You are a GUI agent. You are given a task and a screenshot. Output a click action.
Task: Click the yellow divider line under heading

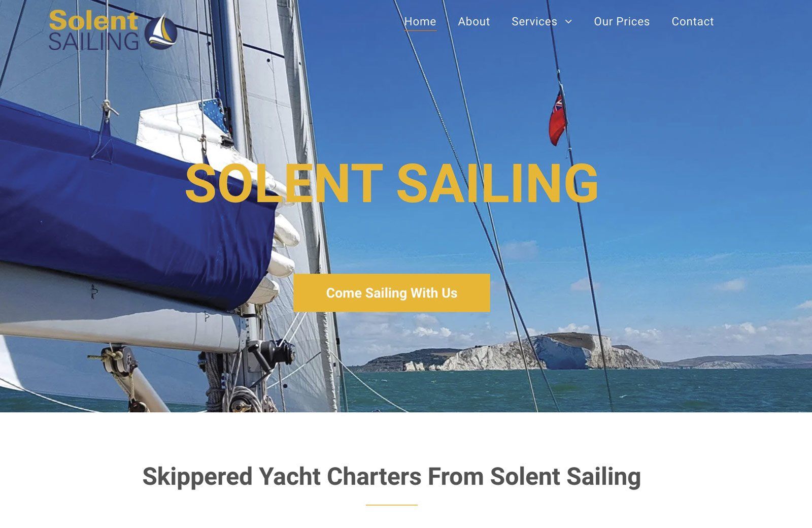tap(392, 505)
